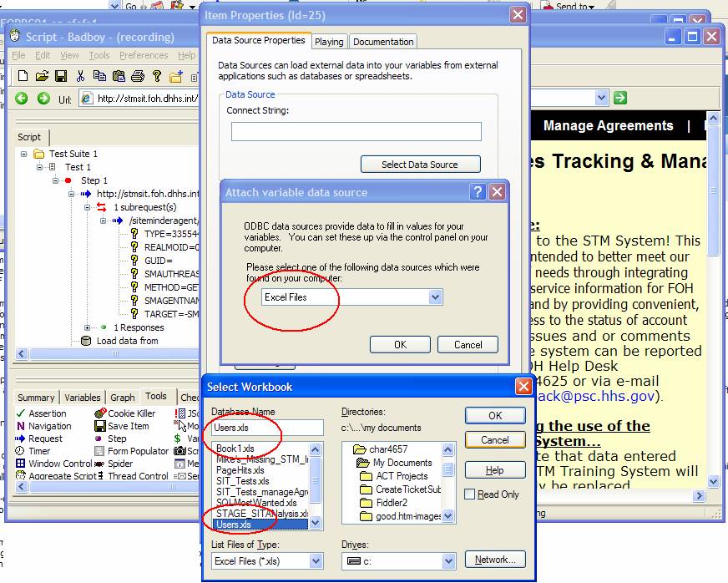This screenshot has width=728, height=583.
Task: Open the Variables tab
Action: coord(83,398)
